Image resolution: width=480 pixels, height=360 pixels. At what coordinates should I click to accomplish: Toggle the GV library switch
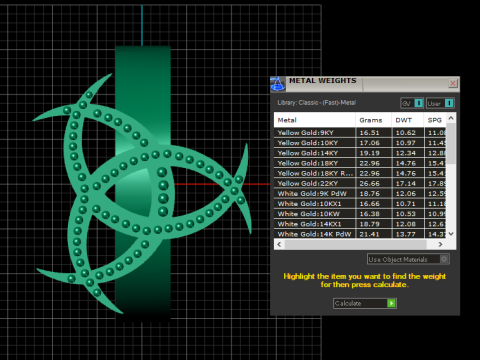point(412,103)
